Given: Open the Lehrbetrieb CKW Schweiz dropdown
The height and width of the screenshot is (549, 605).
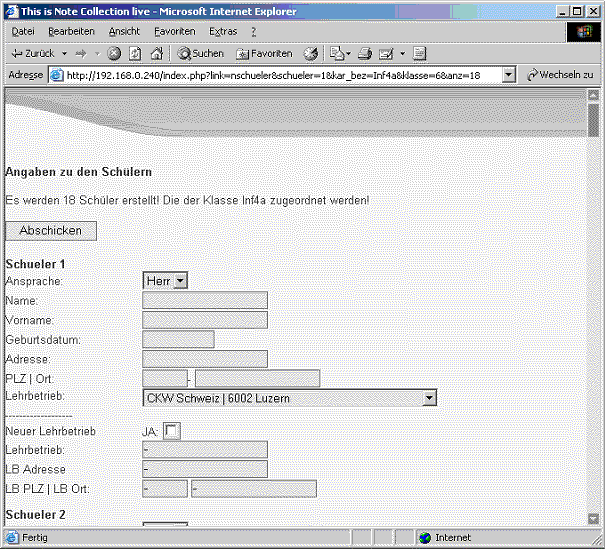Looking at the screenshot, I should (x=429, y=398).
